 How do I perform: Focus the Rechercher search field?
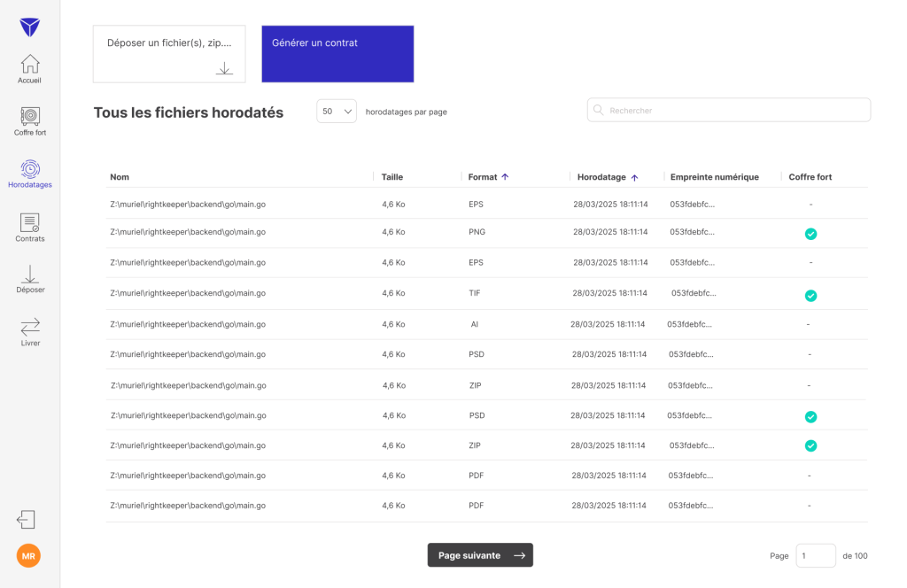[x=729, y=110]
